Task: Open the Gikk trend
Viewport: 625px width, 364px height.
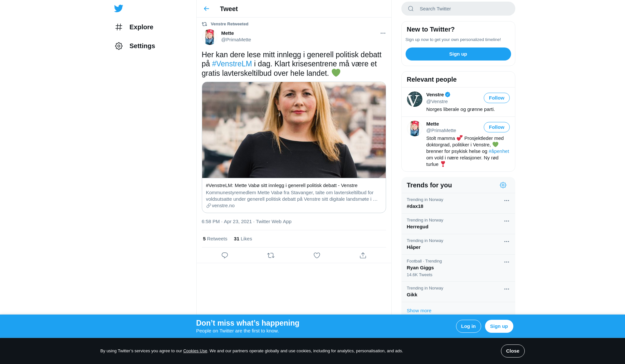Action: click(x=458, y=292)
